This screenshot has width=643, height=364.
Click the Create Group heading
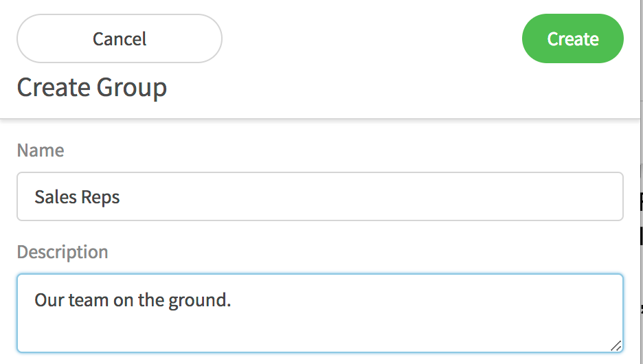92,88
